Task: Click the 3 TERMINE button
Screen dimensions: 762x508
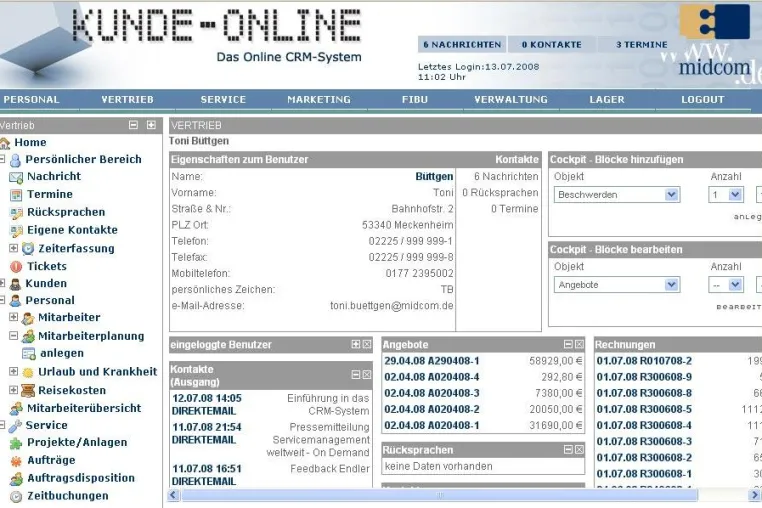Action: (641, 45)
